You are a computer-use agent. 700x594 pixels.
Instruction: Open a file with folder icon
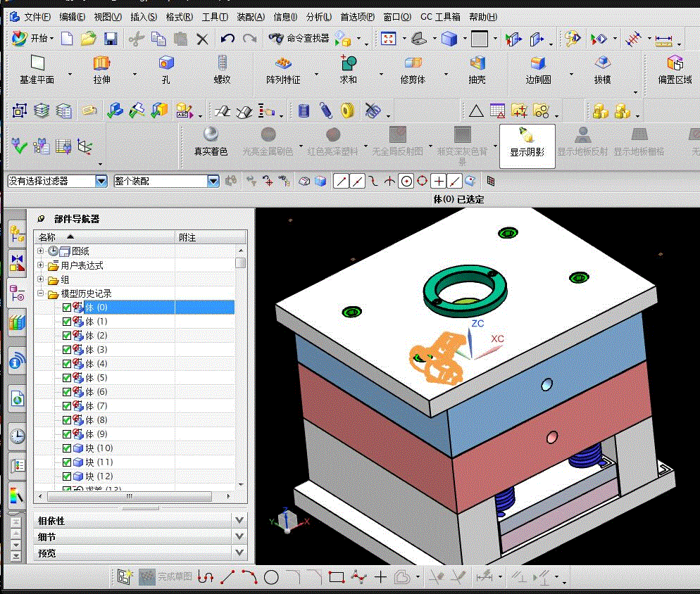click(89, 39)
